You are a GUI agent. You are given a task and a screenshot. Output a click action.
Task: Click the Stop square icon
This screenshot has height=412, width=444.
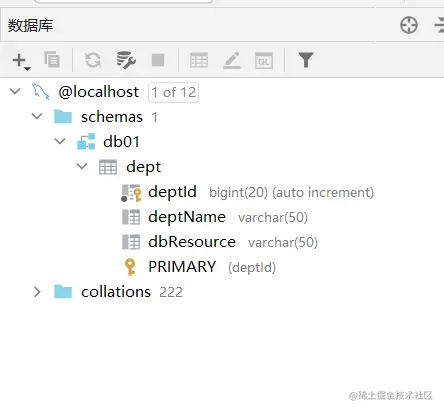coord(158,60)
